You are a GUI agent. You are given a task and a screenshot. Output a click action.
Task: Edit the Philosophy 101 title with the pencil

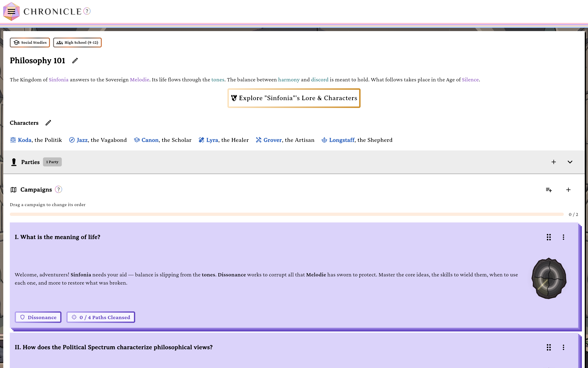click(x=75, y=61)
